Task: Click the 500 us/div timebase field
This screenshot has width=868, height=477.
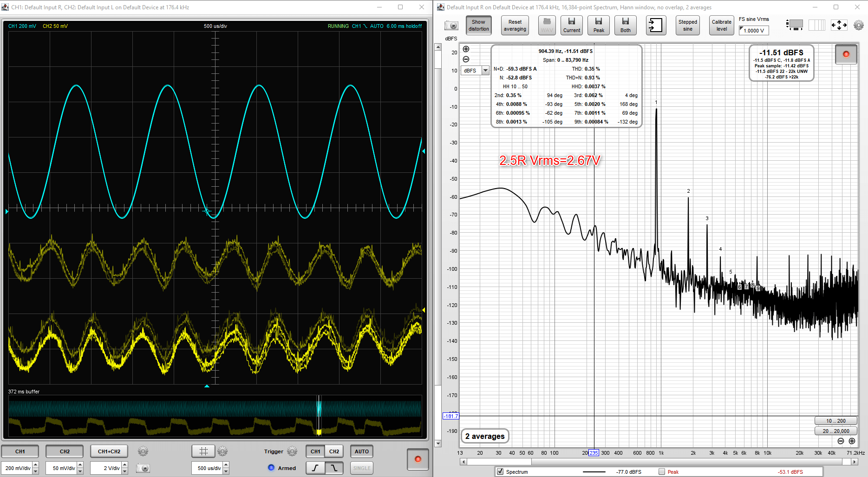Action: (x=208, y=468)
